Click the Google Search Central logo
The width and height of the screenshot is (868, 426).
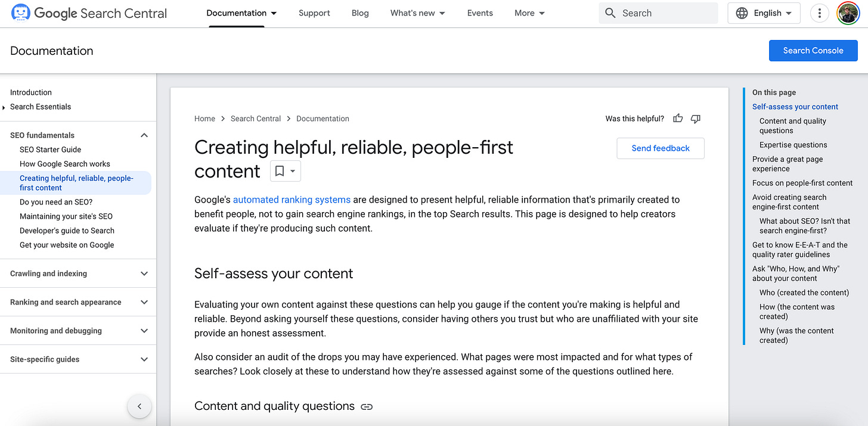[x=88, y=13]
